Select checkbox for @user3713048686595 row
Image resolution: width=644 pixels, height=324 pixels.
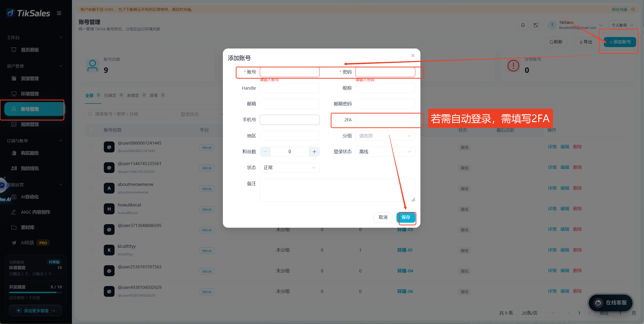coord(91,229)
